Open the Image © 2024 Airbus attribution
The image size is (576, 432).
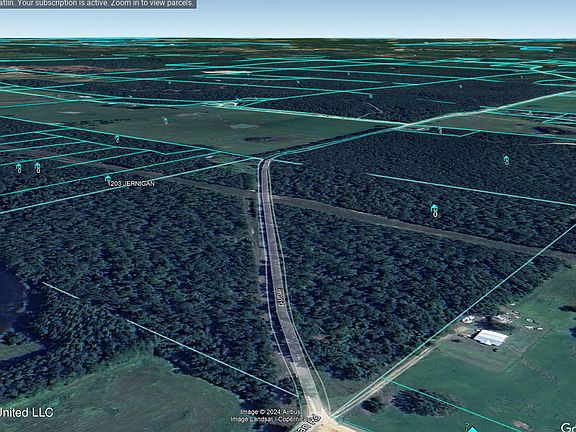pyautogui.click(x=264, y=412)
